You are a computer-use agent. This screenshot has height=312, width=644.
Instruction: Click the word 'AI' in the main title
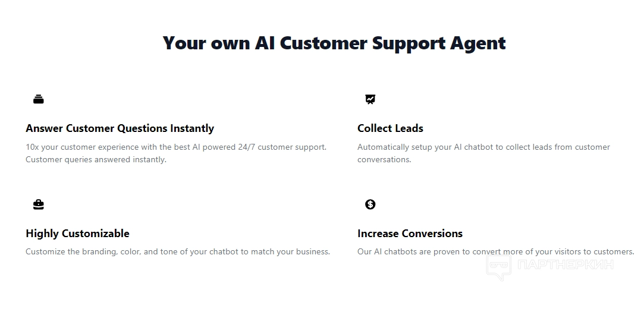(x=265, y=43)
